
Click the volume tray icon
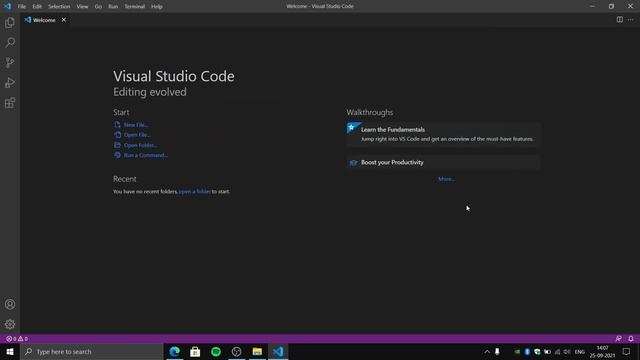coord(567,352)
